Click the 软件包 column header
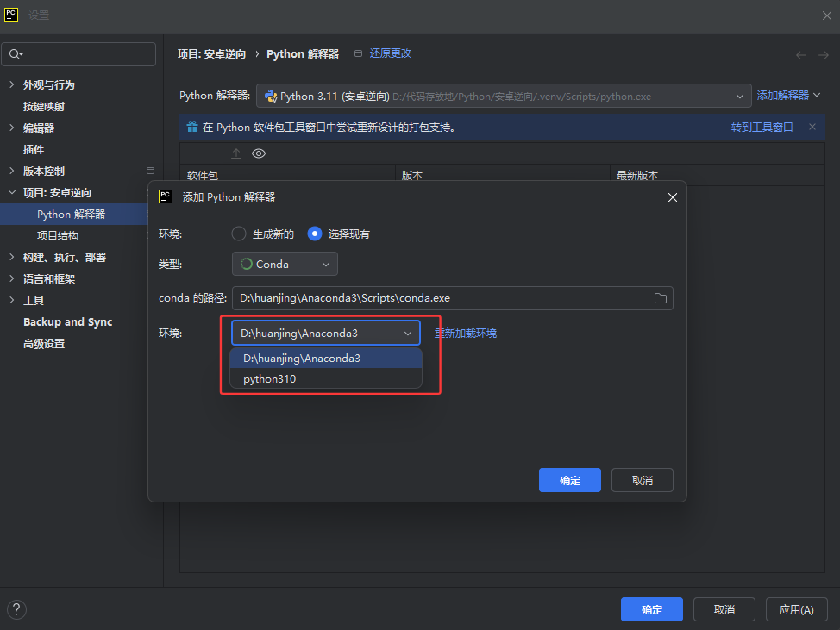 [288, 175]
